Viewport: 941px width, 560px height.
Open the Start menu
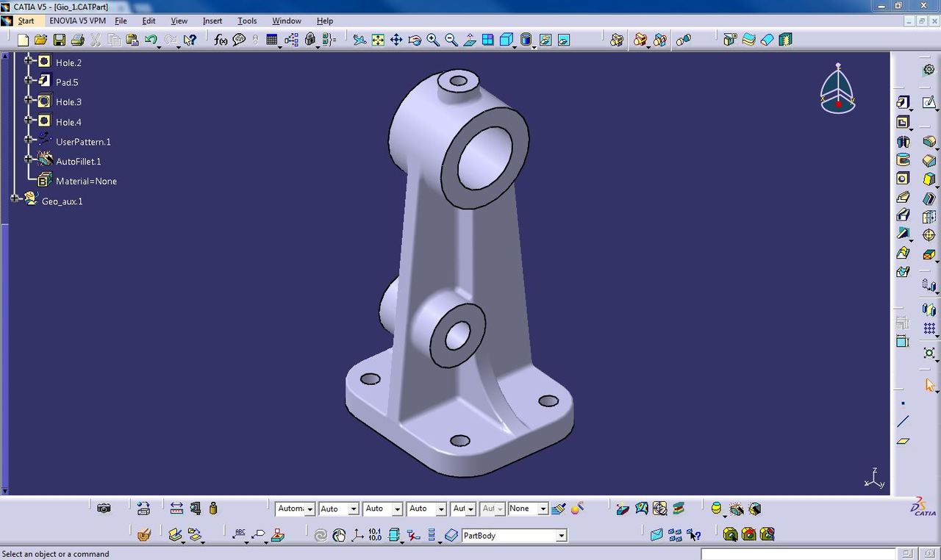[26, 21]
